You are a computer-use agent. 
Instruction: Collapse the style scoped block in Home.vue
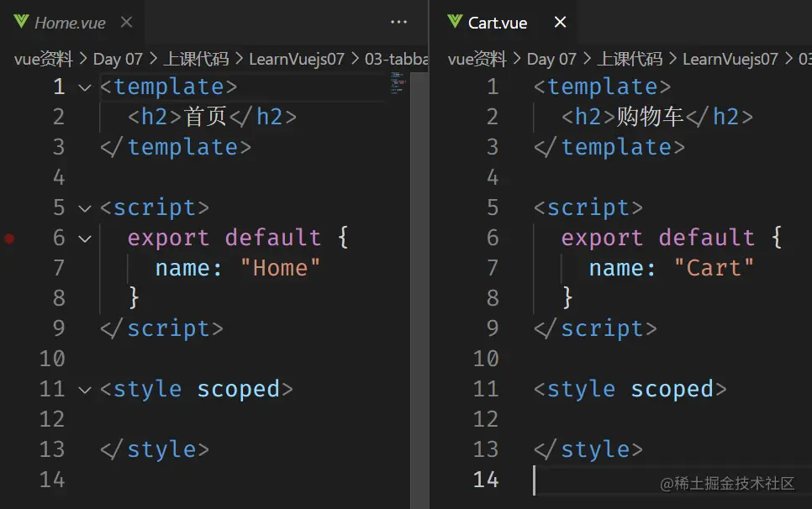pyautogui.click(x=84, y=389)
